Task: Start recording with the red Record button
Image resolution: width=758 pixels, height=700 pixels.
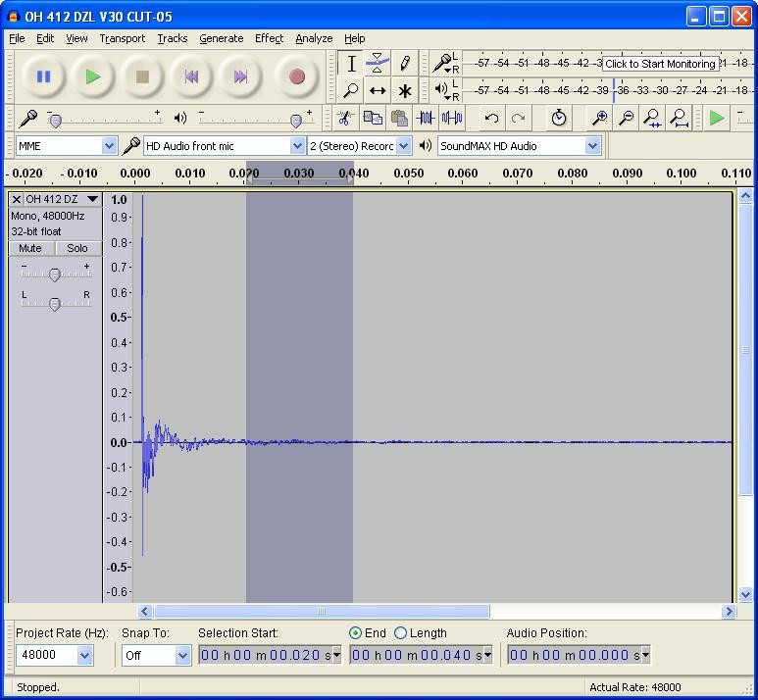Action: coord(297,76)
